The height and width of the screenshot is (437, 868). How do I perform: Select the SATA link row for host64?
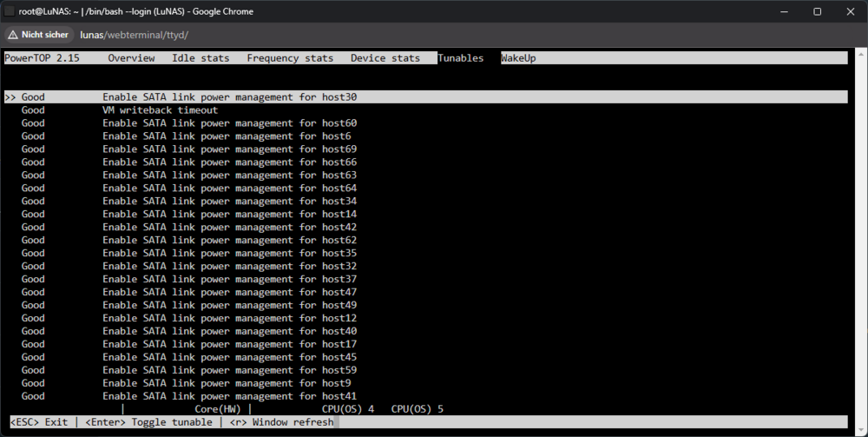pyautogui.click(x=425, y=188)
